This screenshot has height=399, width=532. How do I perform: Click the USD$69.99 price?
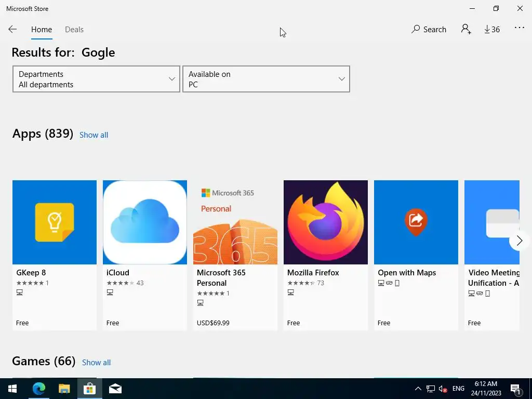[213, 323]
